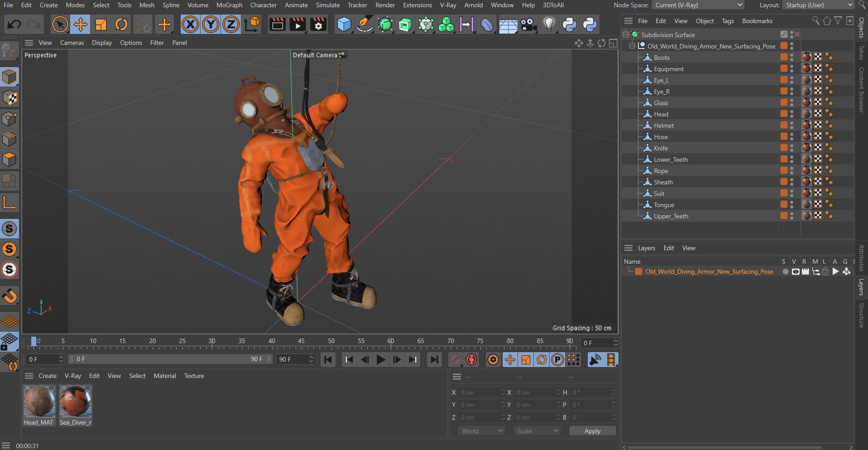Select the Head_MAT material swatch
This screenshot has height=450, width=868.
tap(39, 402)
